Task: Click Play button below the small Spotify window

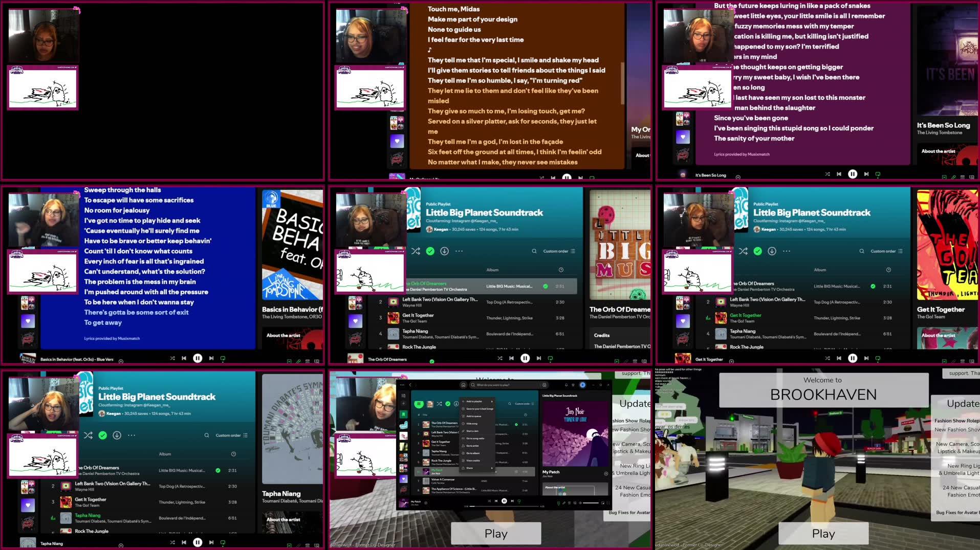Action: [x=496, y=534]
